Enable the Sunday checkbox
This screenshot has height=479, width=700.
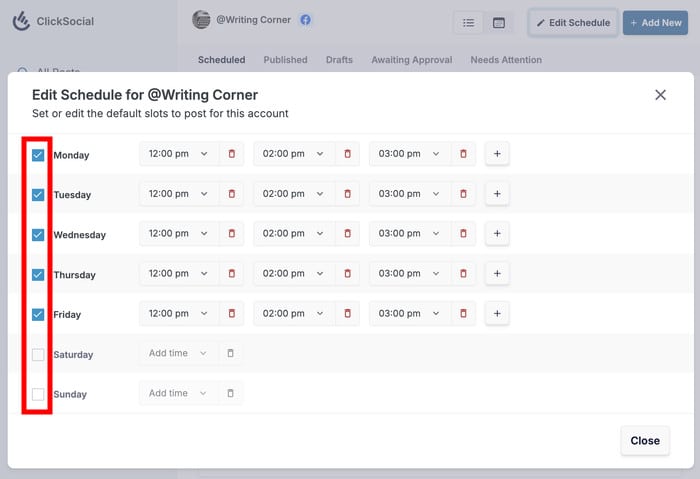(x=38, y=394)
